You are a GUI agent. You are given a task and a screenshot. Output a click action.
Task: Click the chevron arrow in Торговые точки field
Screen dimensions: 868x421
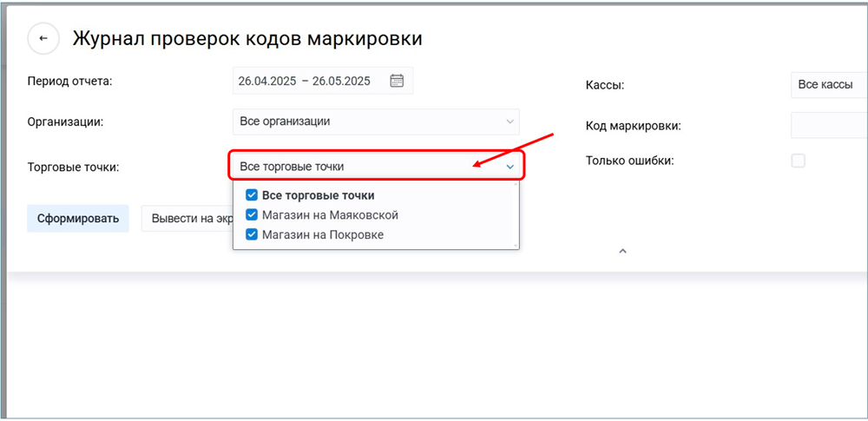pos(510,167)
